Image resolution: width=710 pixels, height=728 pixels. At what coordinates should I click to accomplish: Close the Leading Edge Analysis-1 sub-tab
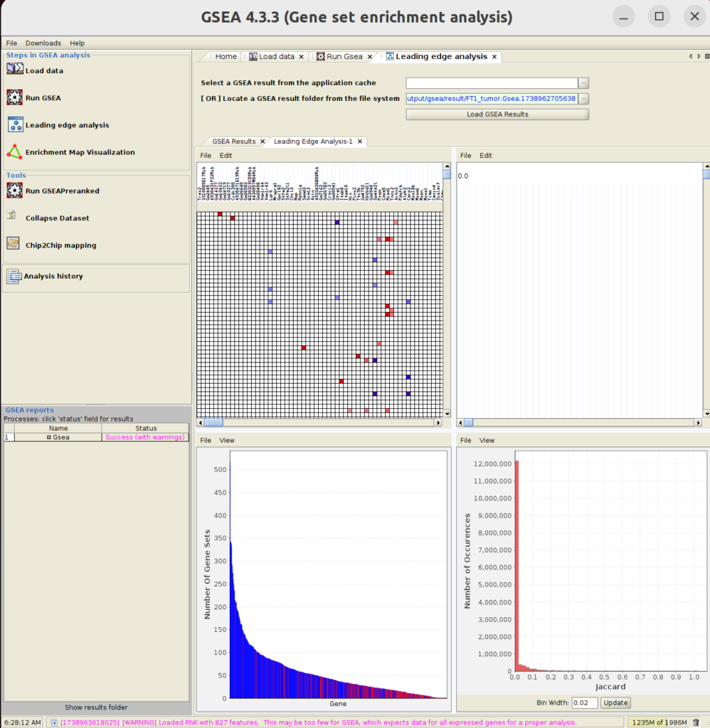click(360, 141)
